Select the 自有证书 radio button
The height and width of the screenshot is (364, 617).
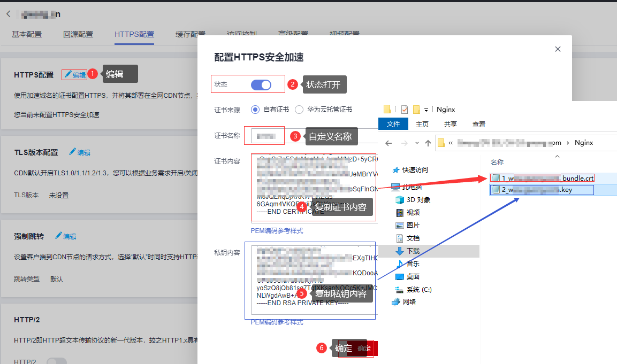click(255, 110)
